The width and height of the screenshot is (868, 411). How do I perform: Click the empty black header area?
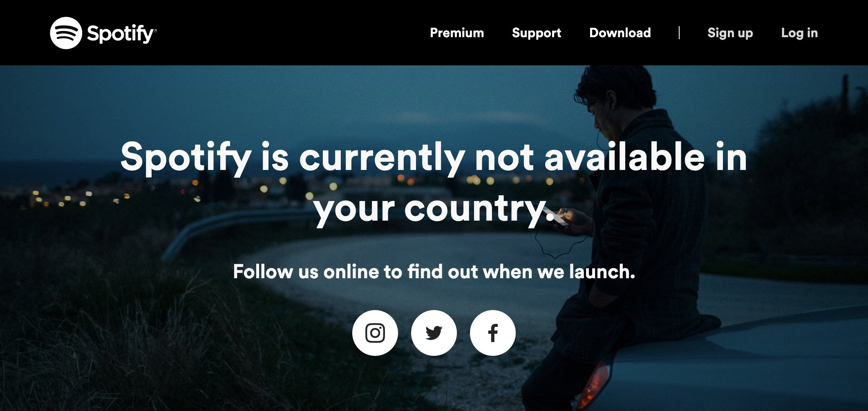(286, 33)
